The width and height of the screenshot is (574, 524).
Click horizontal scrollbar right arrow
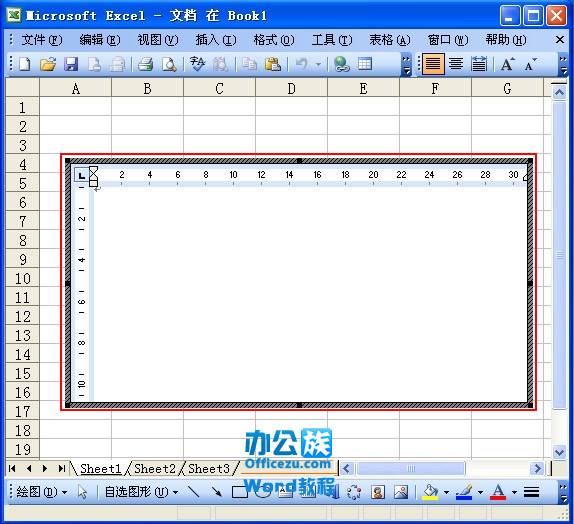(x=537, y=468)
